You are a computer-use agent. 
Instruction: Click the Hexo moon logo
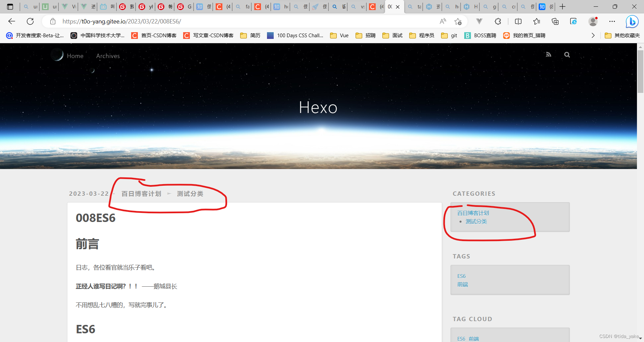point(57,55)
